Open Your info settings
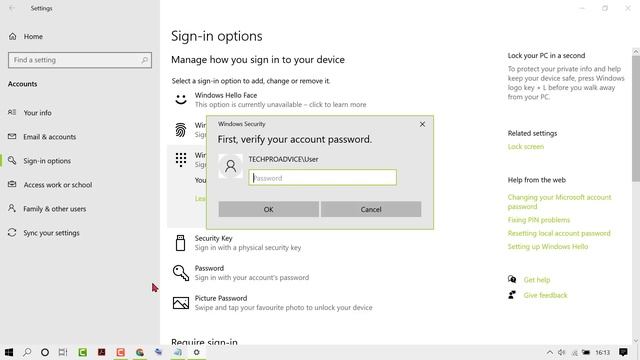 [37, 113]
